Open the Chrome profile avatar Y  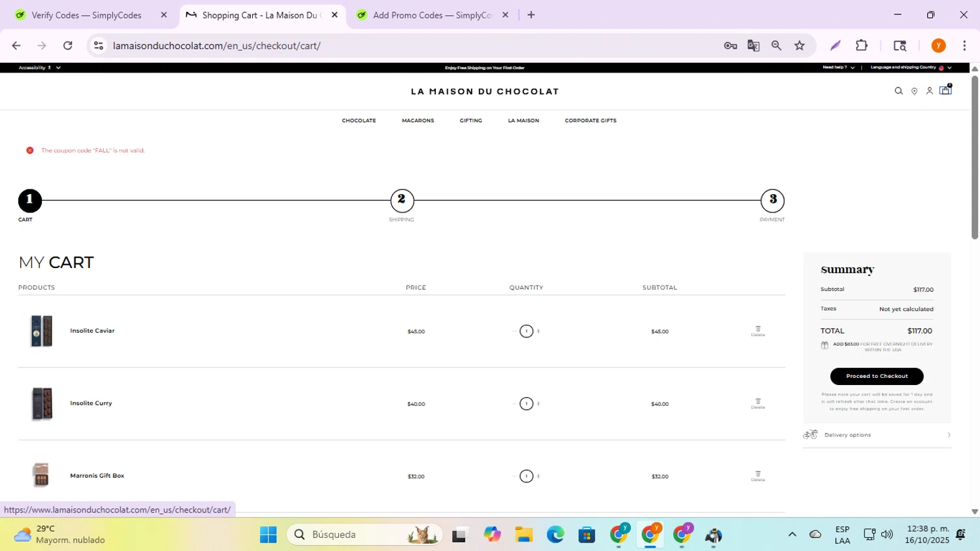[939, 45]
